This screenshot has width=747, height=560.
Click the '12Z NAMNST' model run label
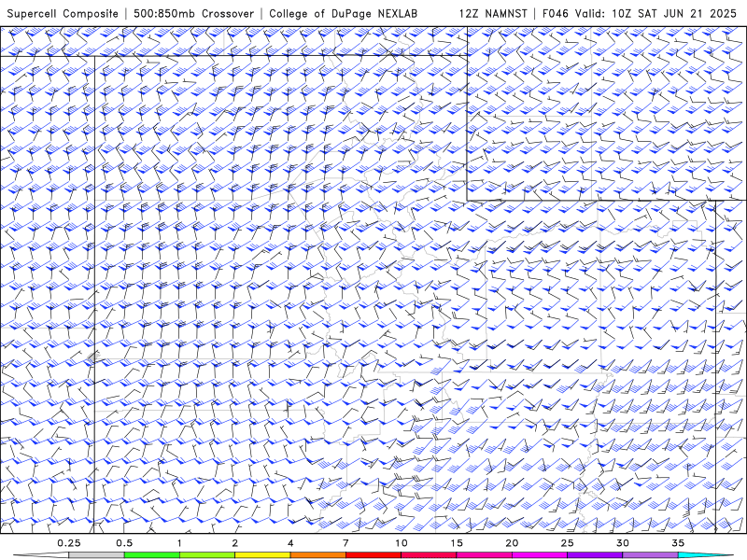(x=493, y=13)
